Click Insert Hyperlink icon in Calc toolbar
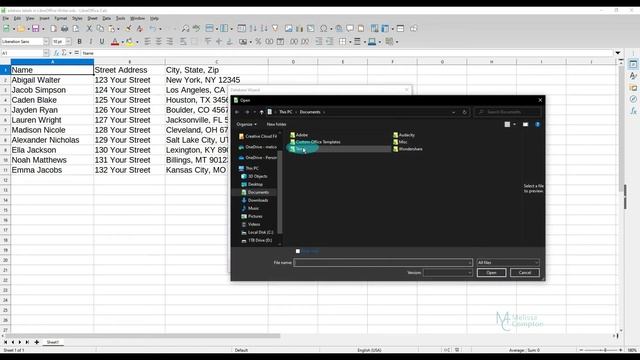 pos(339,29)
